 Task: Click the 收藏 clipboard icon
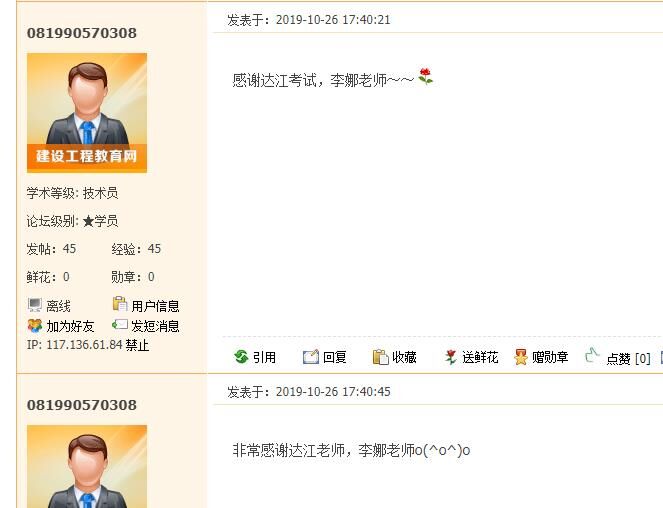tap(380, 357)
